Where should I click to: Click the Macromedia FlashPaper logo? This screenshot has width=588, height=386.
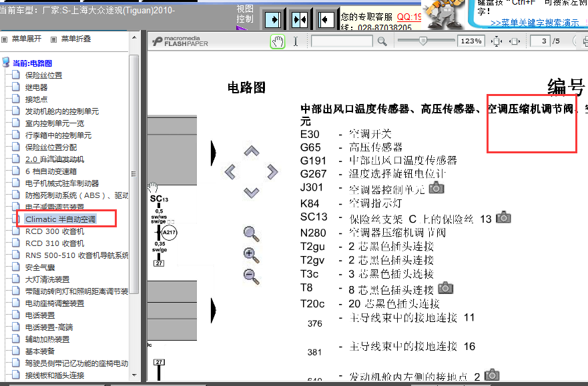[x=180, y=41]
